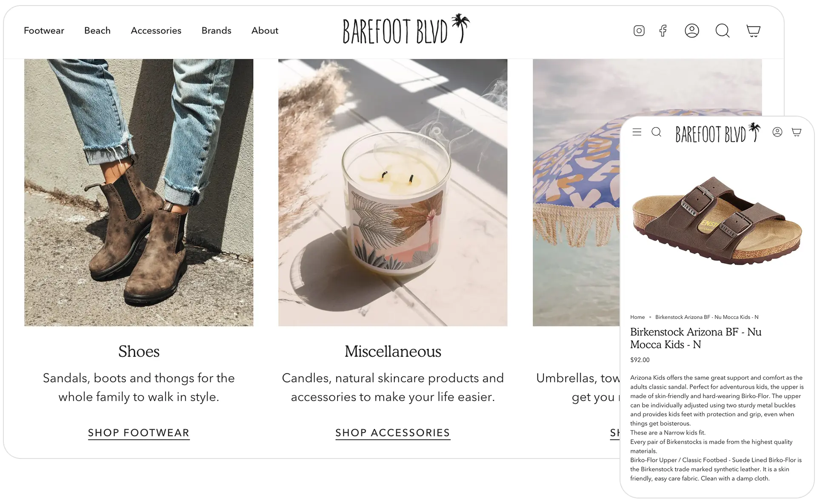Open the Beach menu item
The image size is (817, 504).
[97, 31]
